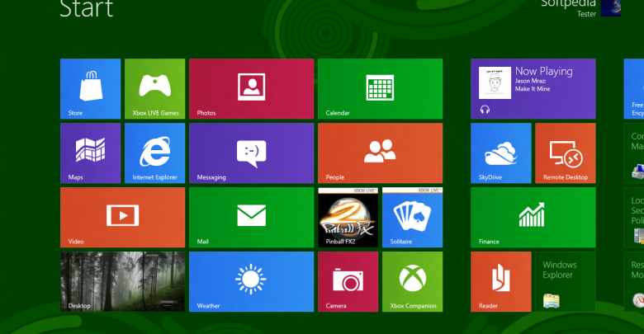Launch the Solitaire tile
Viewport: 644px width, 334px height.
tap(412, 217)
